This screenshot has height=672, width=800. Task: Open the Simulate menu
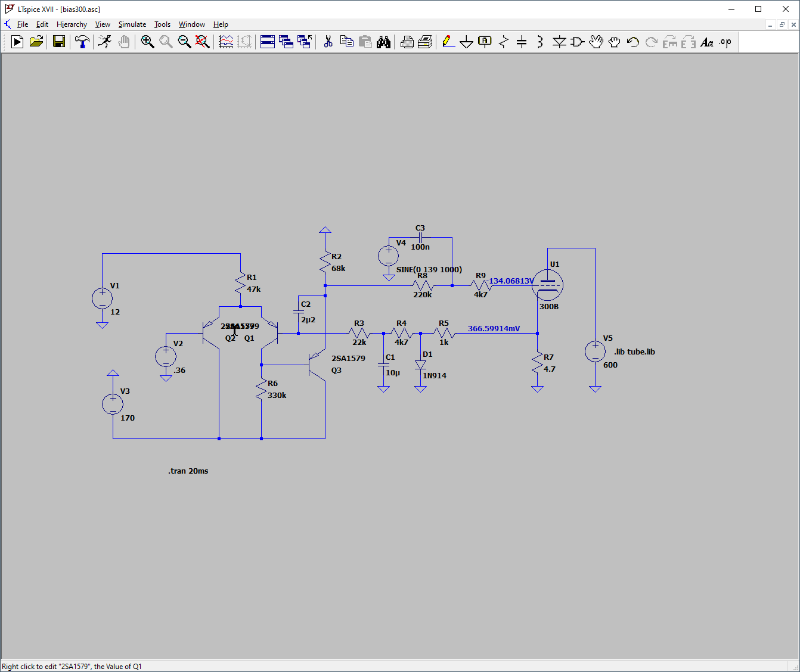(132, 24)
